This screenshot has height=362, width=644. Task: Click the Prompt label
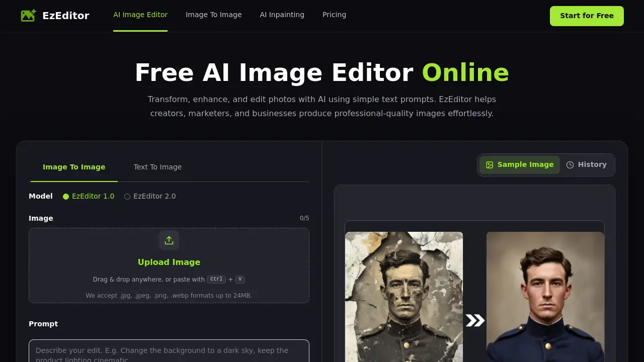pos(43,324)
